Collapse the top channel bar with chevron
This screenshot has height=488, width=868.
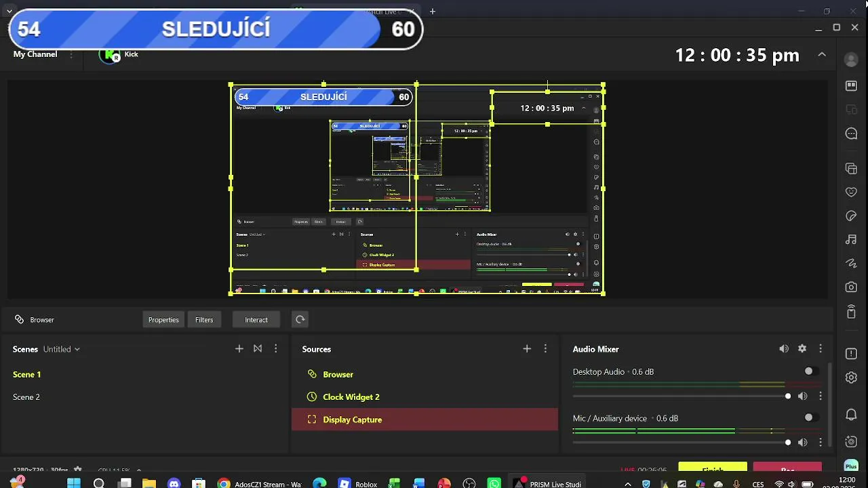click(x=822, y=54)
